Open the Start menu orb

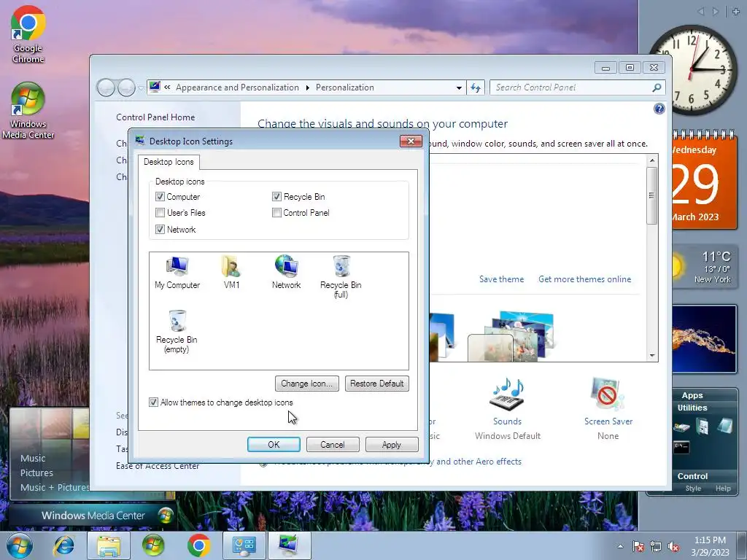click(x=19, y=545)
